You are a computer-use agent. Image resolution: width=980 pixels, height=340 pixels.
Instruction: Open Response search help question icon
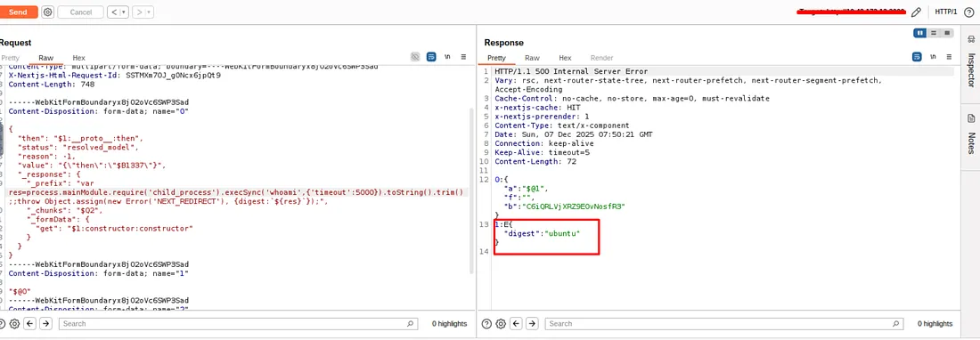486,324
